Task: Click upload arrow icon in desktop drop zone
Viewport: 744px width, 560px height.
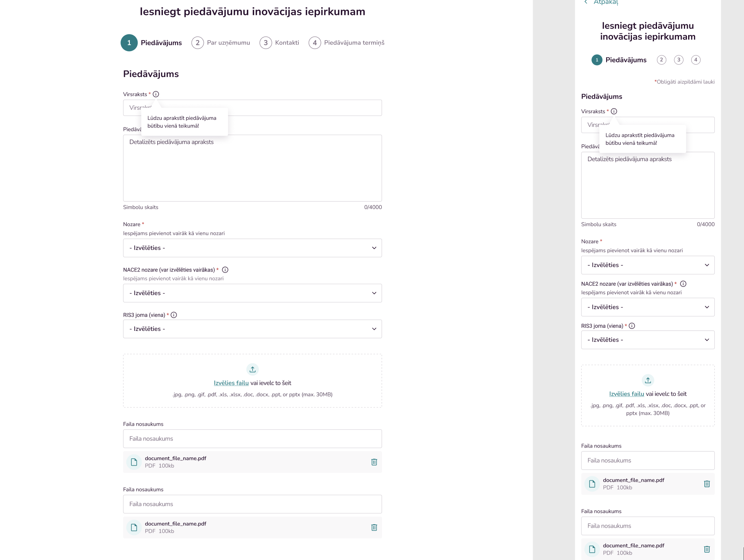Action: (253, 369)
